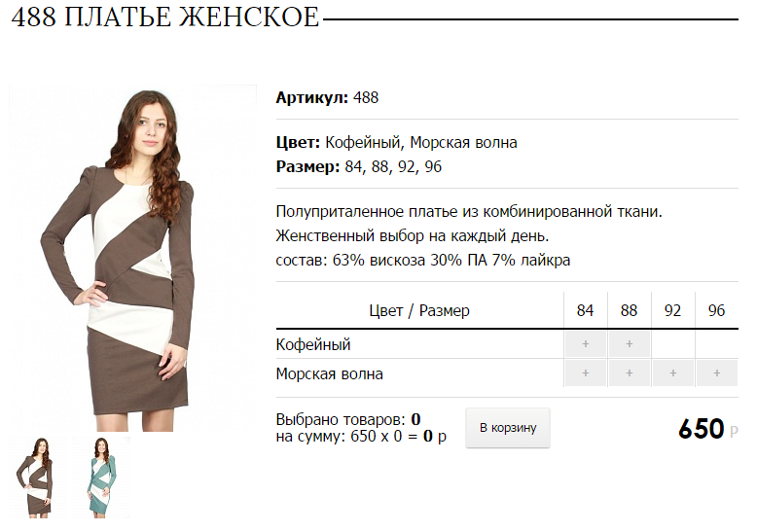The width and height of the screenshot is (757, 532).
Task: Click the Кофейный row label
Action: [x=313, y=344]
